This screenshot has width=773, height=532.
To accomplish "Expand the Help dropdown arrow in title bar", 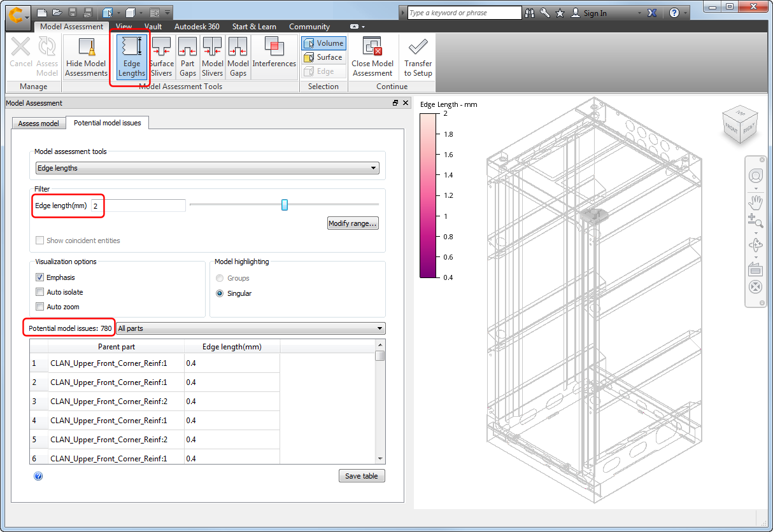I will [686, 13].
